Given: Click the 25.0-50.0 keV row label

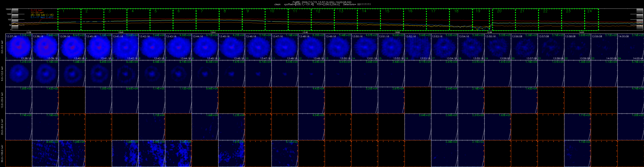Looking at the screenshot, I should (x=2, y=127).
